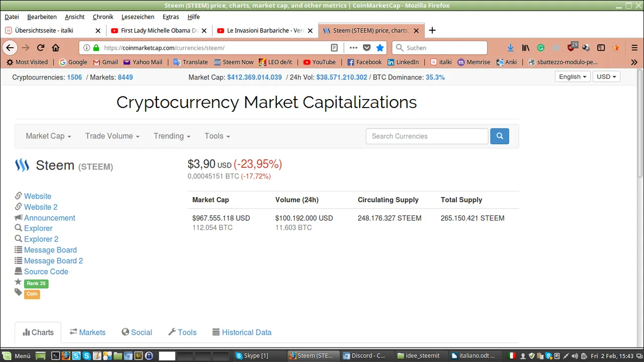Select the Historical Data tab
Image resolution: width=644 pixels, height=362 pixels.
[x=242, y=332]
